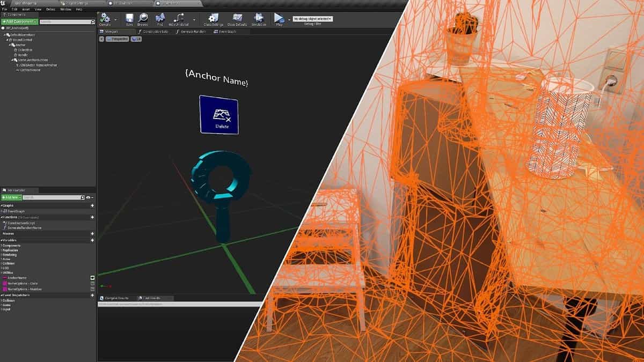This screenshot has width=644, height=362.
Task: Click the pink NameOptions - Date variable swatch
Action: [4, 283]
